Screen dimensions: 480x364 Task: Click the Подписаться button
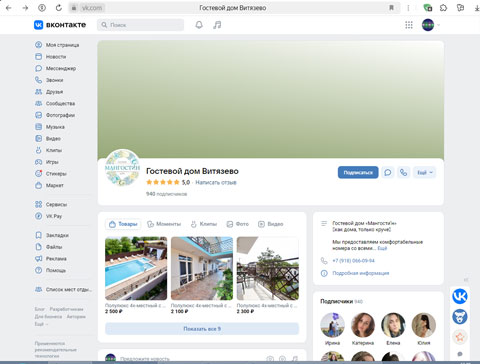pos(358,172)
